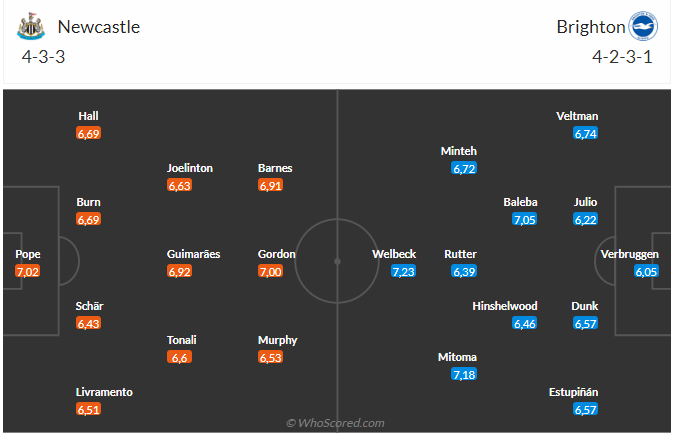Click Veltman's 6,74 rating badge

click(585, 133)
